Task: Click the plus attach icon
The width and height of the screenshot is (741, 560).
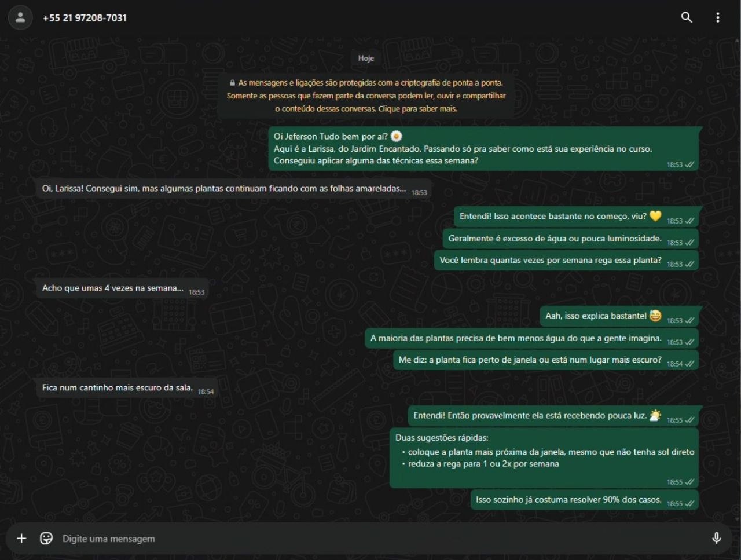Action: point(21,539)
